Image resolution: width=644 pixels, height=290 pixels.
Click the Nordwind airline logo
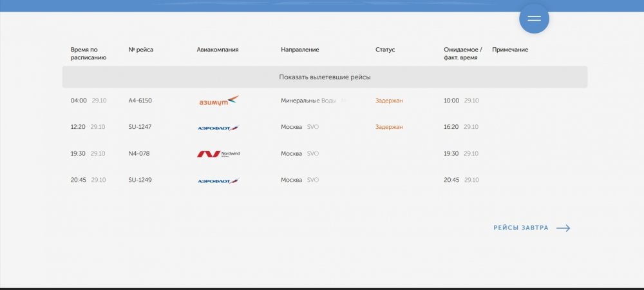click(218, 154)
